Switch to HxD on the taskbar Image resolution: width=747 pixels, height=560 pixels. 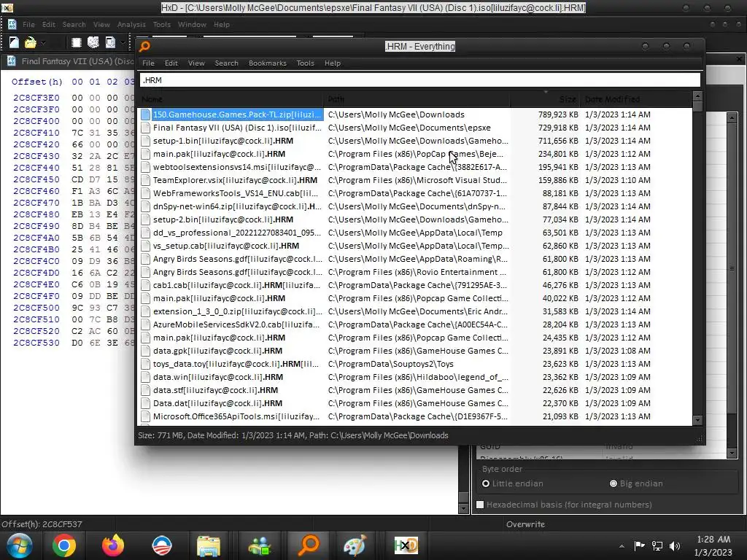[x=406, y=545]
